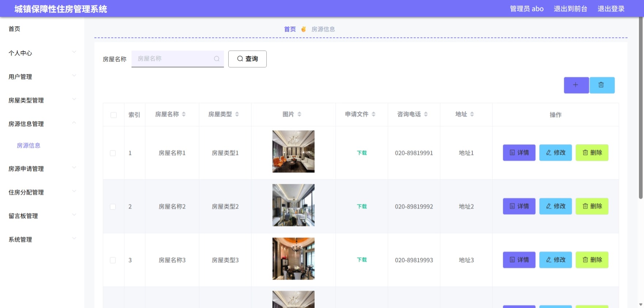Expand 用户管理 sidebar menu
This screenshot has width=644, height=308.
click(x=42, y=77)
